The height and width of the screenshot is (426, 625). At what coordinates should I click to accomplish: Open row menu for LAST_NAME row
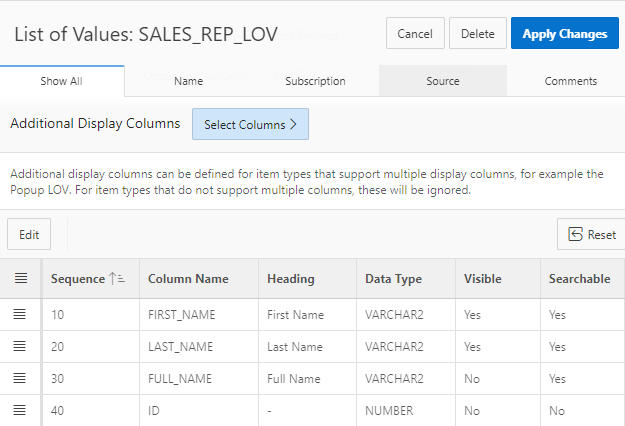click(20, 346)
